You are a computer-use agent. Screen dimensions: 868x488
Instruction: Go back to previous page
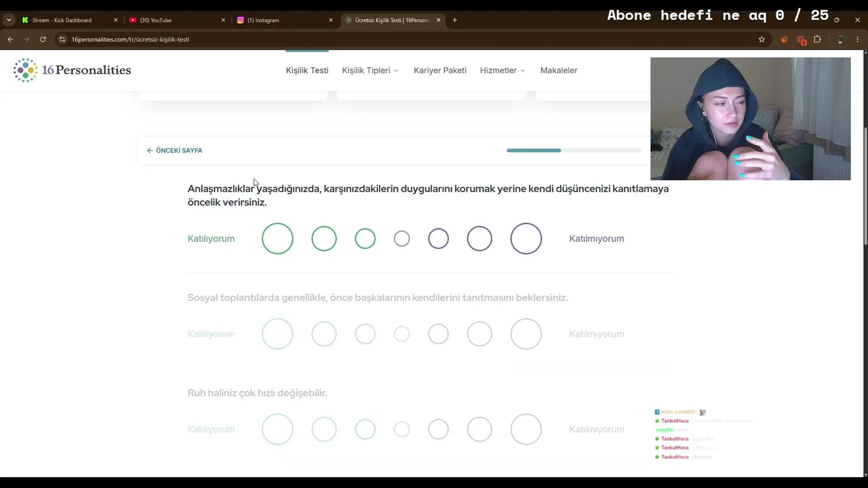pyautogui.click(x=10, y=39)
